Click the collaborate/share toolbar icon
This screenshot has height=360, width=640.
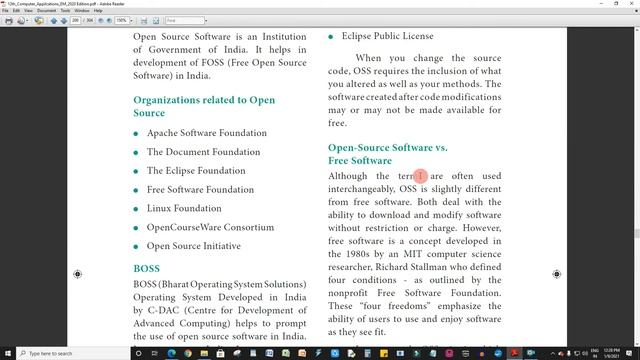[39, 20]
